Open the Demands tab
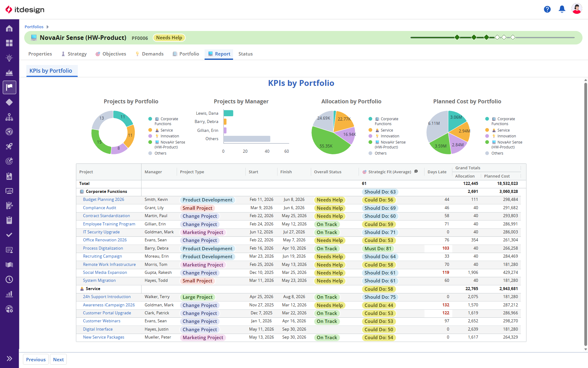The height and width of the screenshot is (368, 588). point(149,54)
